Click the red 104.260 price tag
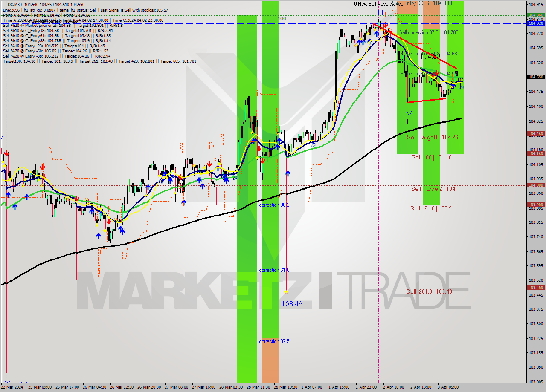This screenshot has width=546, height=392. [x=536, y=134]
